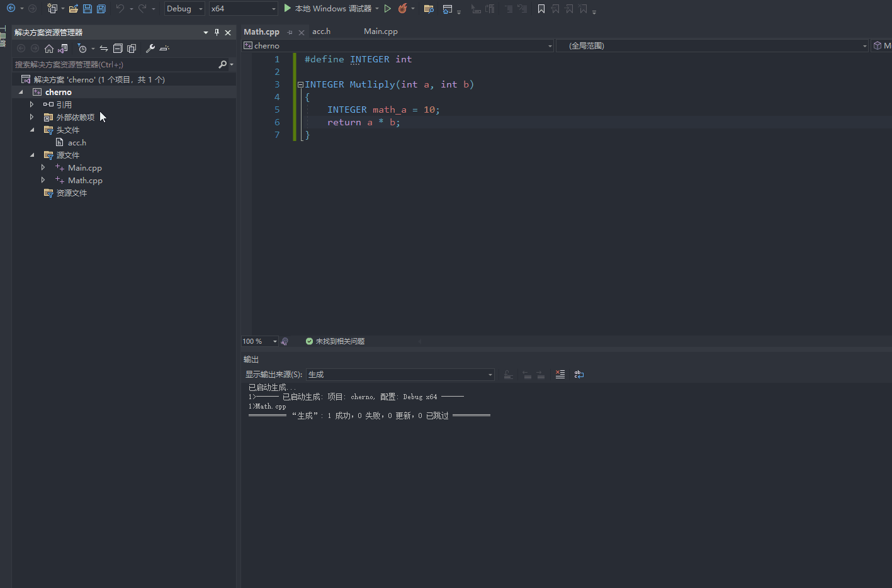
Task: Click the 输出 Output panel title
Action: [x=251, y=359]
